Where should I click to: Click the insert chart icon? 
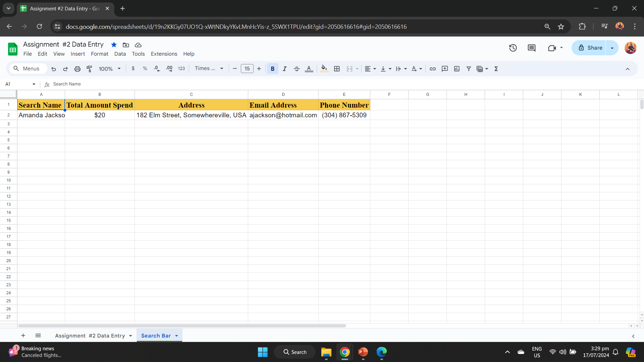tap(457, 69)
